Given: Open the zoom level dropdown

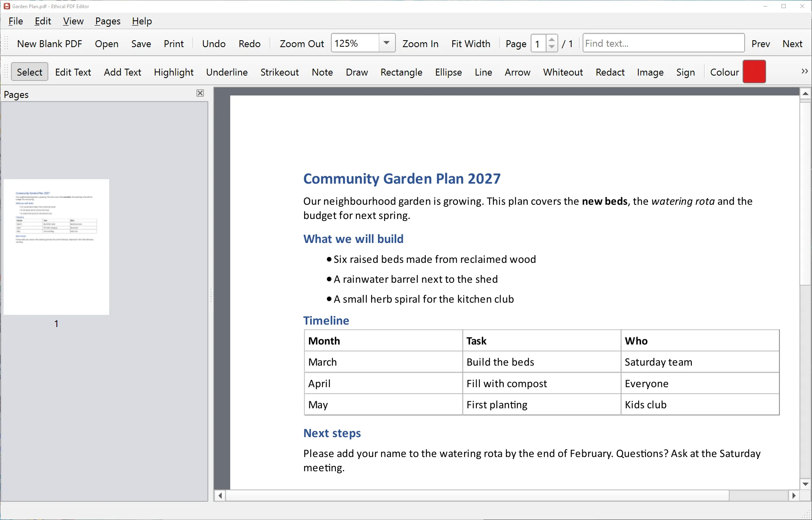Looking at the screenshot, I should 387,43.
